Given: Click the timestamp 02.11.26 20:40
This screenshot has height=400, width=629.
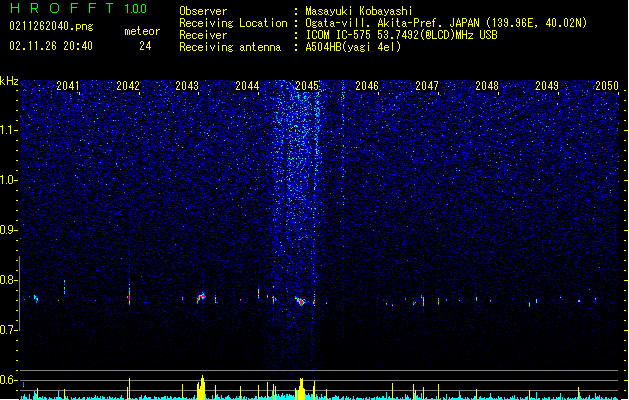Looking at the screenshot, I should (51, 46).
